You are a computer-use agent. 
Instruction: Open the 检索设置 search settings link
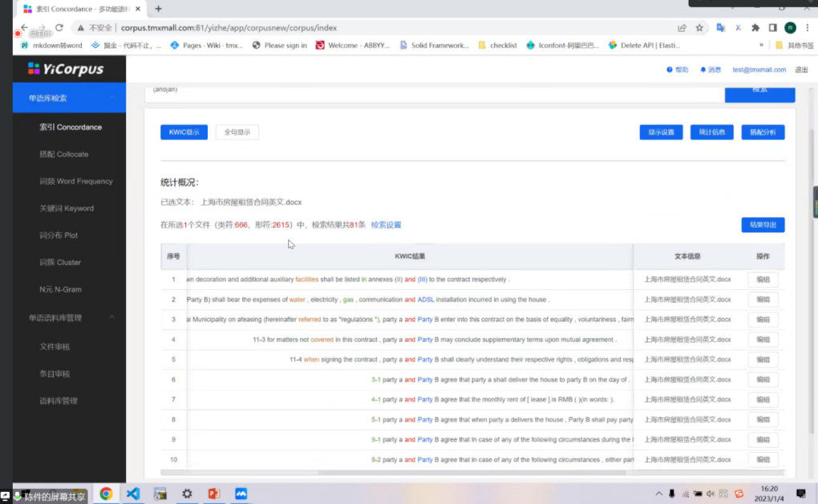386,225
